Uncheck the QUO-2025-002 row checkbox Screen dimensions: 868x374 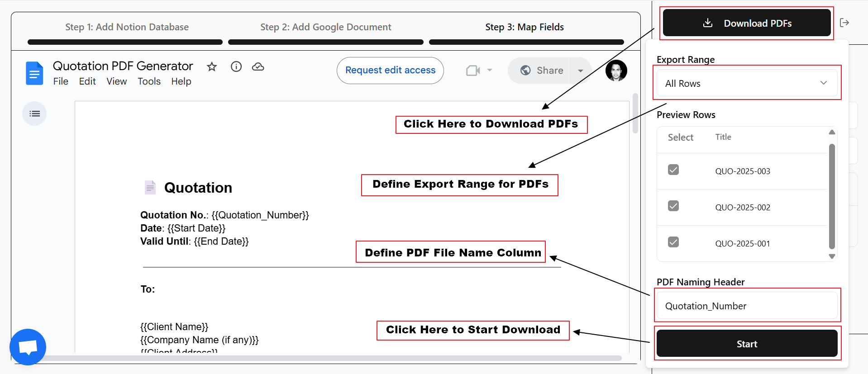(673, 206)
